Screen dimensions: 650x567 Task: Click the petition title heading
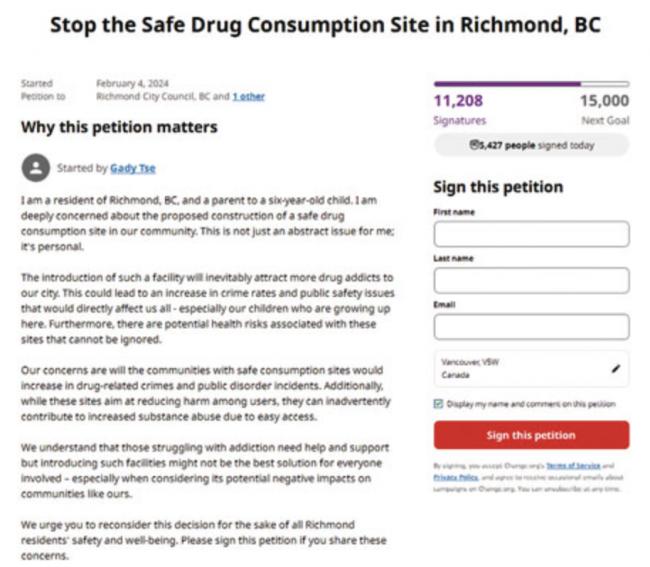[x=325, y=25]
